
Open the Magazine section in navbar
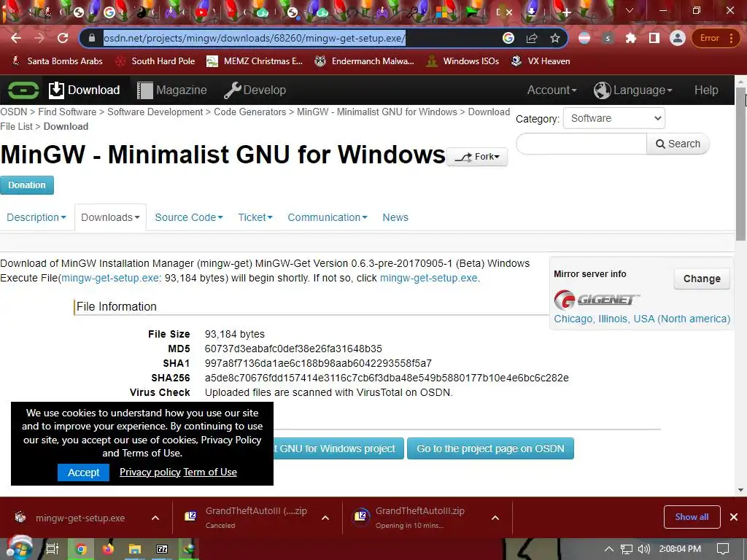click(172, 90)
